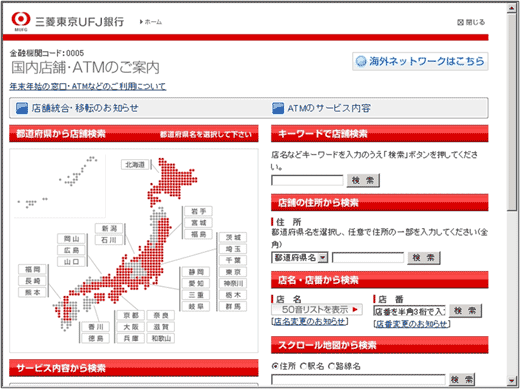Select 埼玉 prefecture label

point(233,249)
